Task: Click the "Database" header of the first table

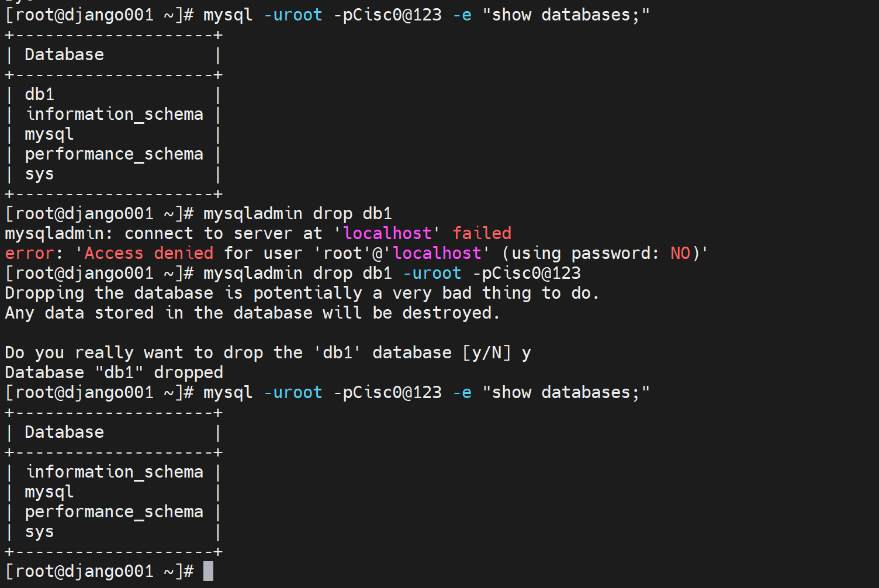Action: click(x=64, y=54)
